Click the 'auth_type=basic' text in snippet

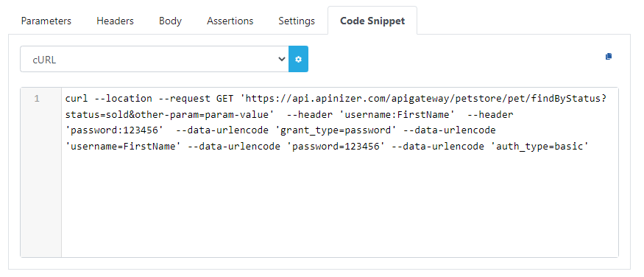point(539,147)
